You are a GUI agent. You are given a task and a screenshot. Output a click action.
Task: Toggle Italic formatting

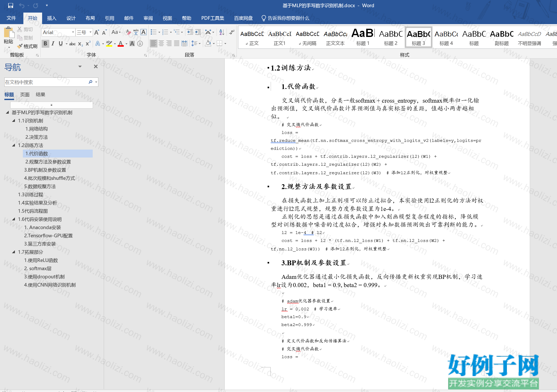point(53,44)
